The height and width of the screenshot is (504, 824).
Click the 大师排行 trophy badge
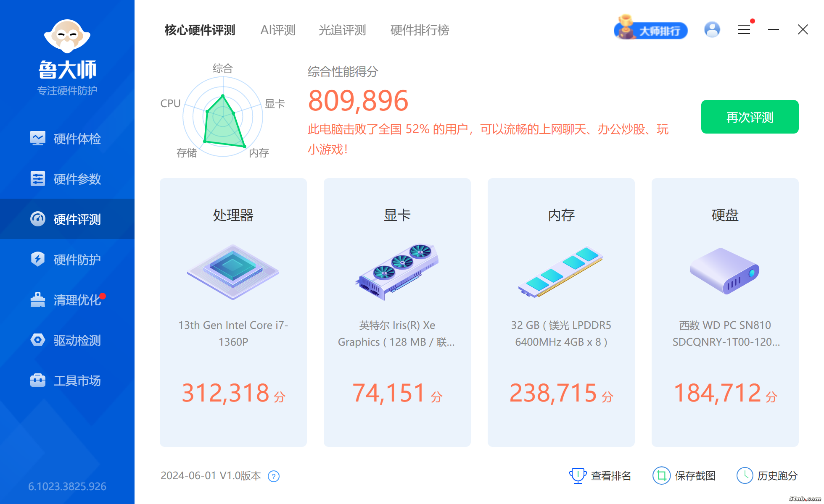click(651, 30)
